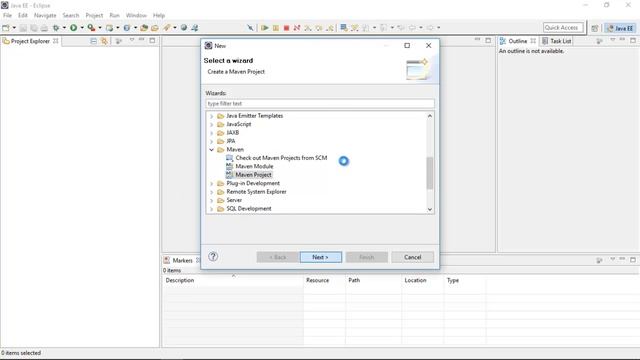Click the Print toolbar icon
Viewport: 640px width, 360px height.
pos(44,28)
